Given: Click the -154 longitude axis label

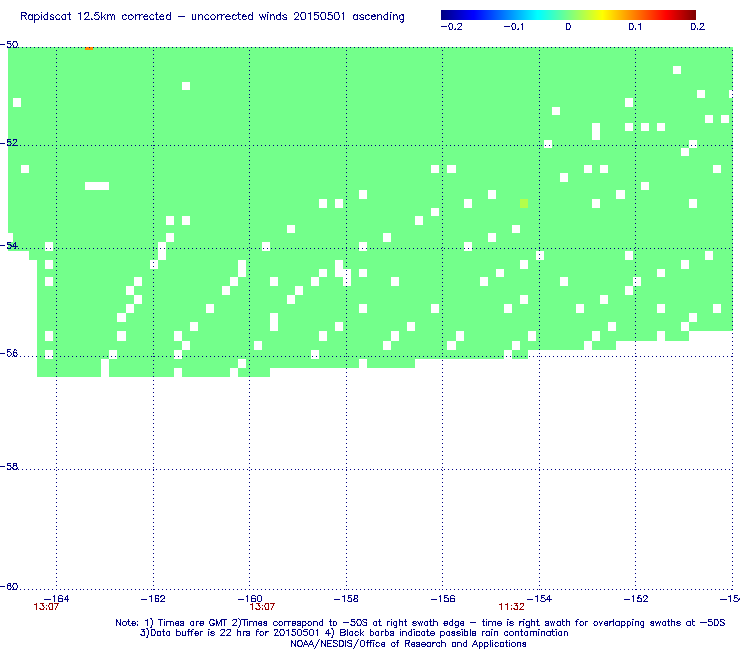Looking at the screenshot, I should coord(539,599).
